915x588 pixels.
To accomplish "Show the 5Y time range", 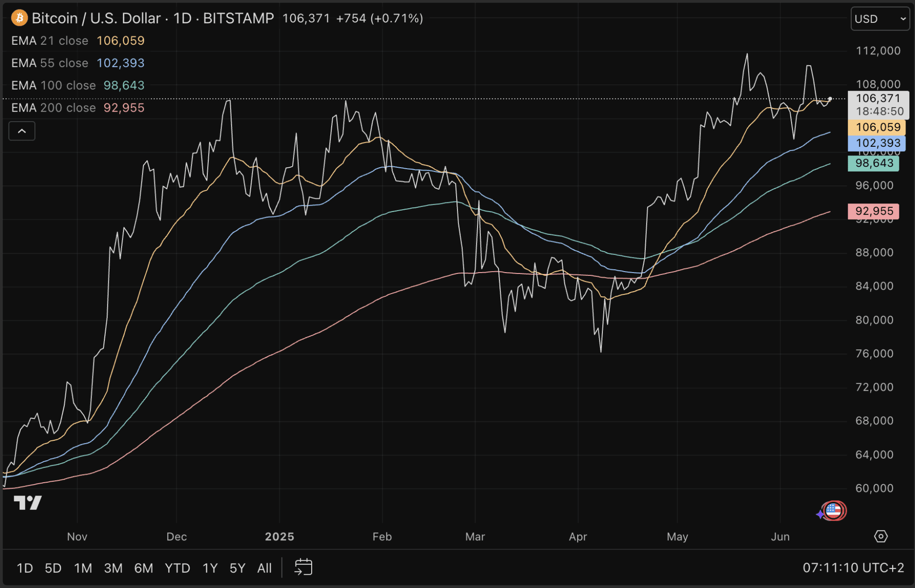I will (237, 568).
